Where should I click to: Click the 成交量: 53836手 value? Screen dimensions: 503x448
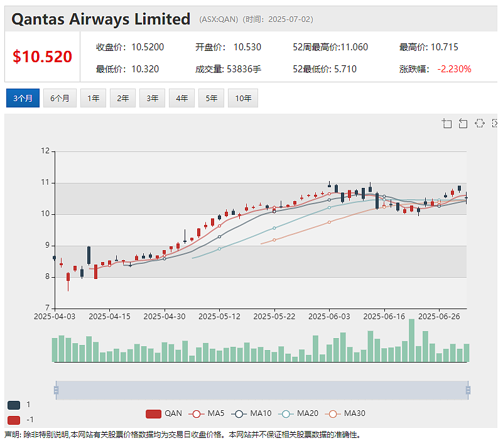point(228,69)
